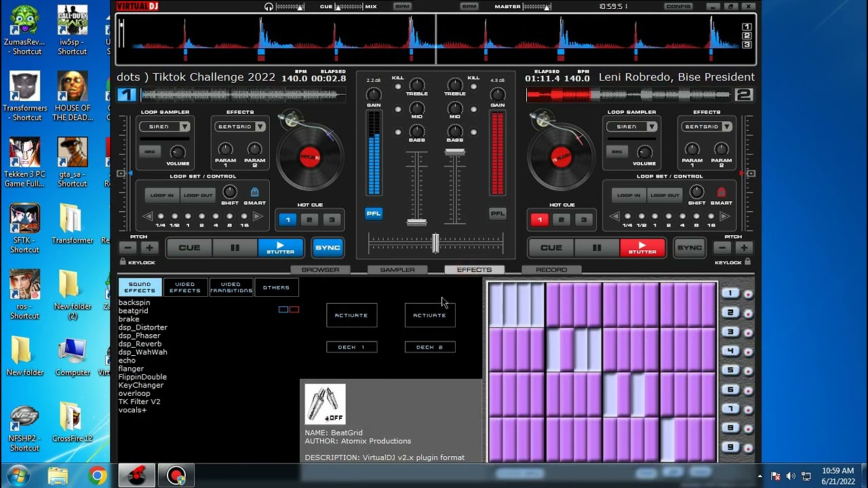Click the CUE button on deck 2
Image resolution: width=868 pixels, height=488 pixels.
click(551, 248)
